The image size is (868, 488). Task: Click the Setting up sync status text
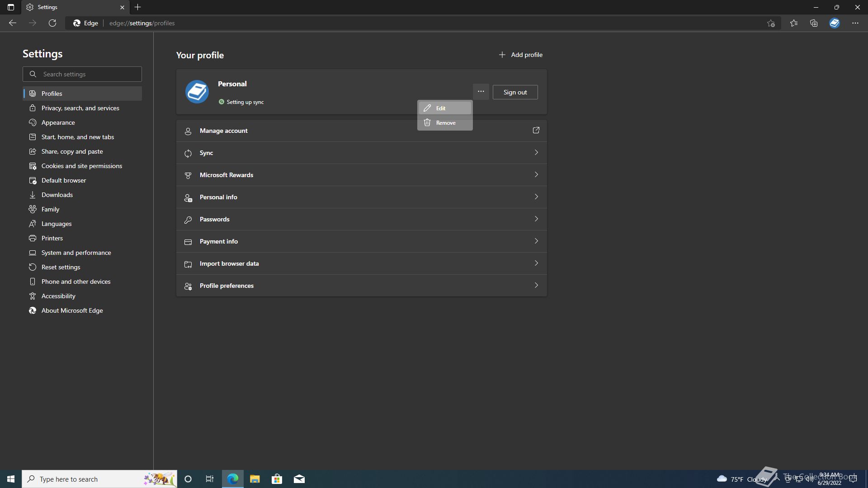coord(245,102)
